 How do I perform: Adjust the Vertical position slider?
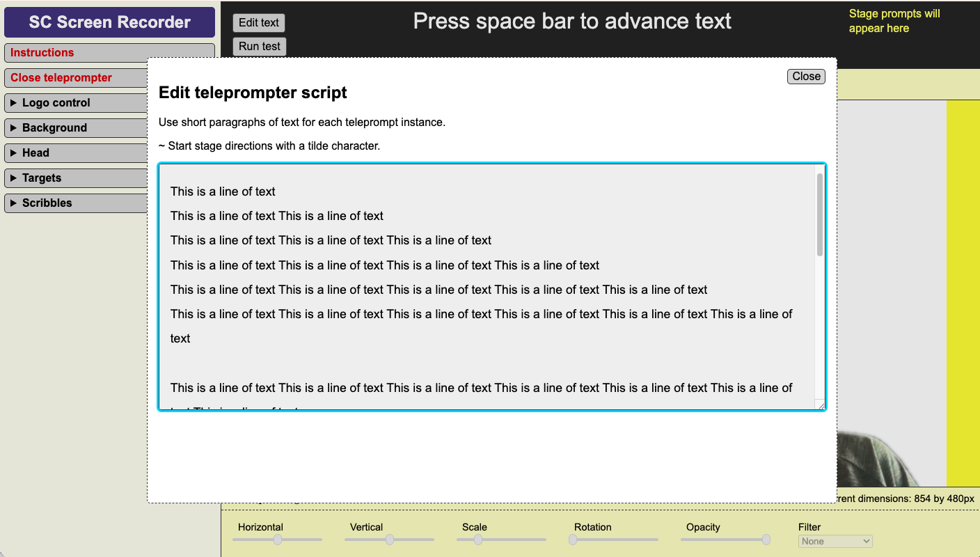[389, 540]
